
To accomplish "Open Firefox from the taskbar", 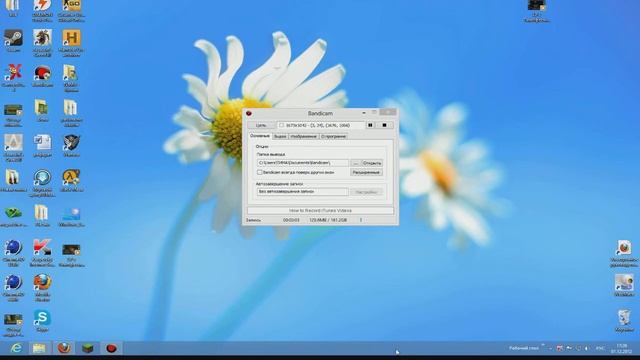I will pyautogui.click(x=64, y=348).
